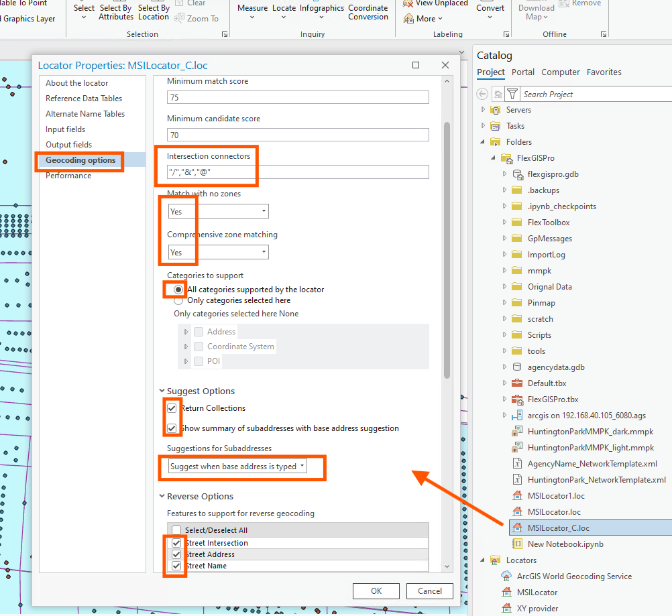Click OK in Locator Properties
Screen dimensions: 672x616
click(x=376, y=591)
